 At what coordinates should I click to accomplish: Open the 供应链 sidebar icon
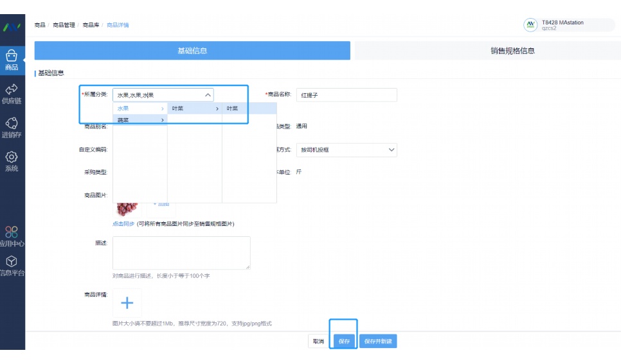click(12, 93)
